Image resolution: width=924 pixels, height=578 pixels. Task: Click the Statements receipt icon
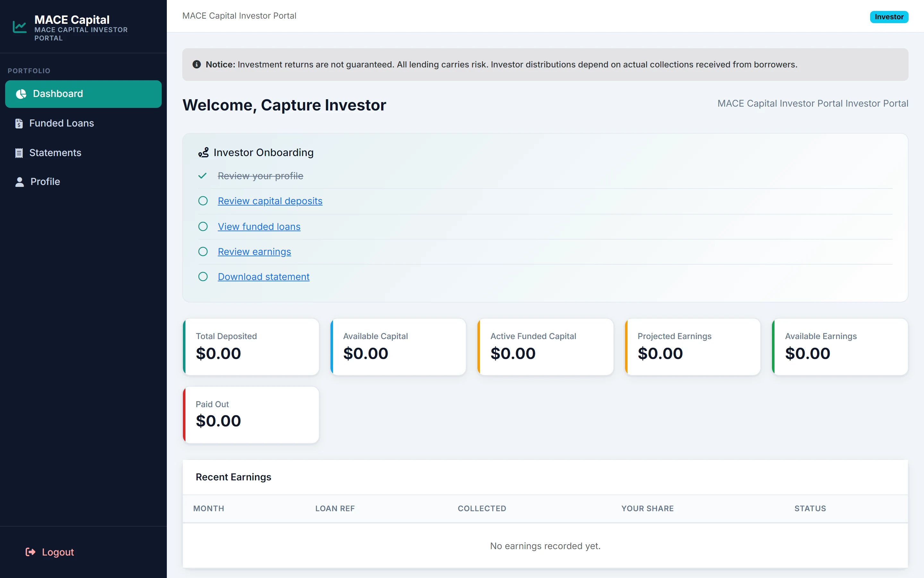pos(19,153)
